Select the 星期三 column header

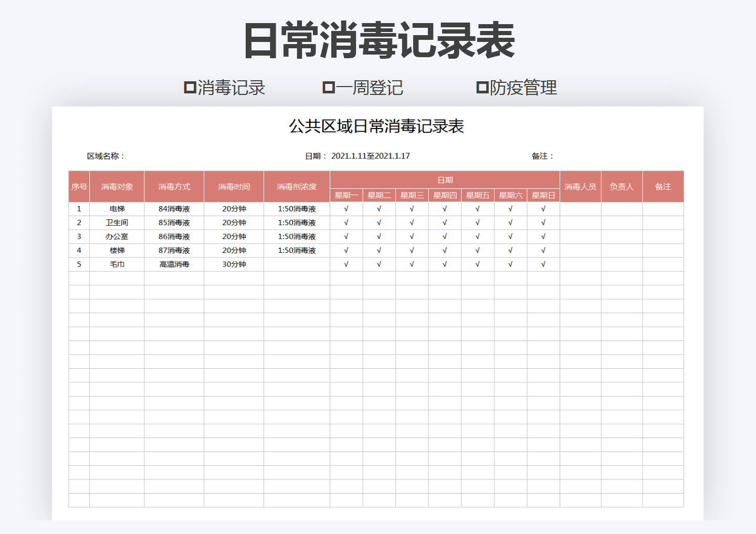[x=411, y=195]
